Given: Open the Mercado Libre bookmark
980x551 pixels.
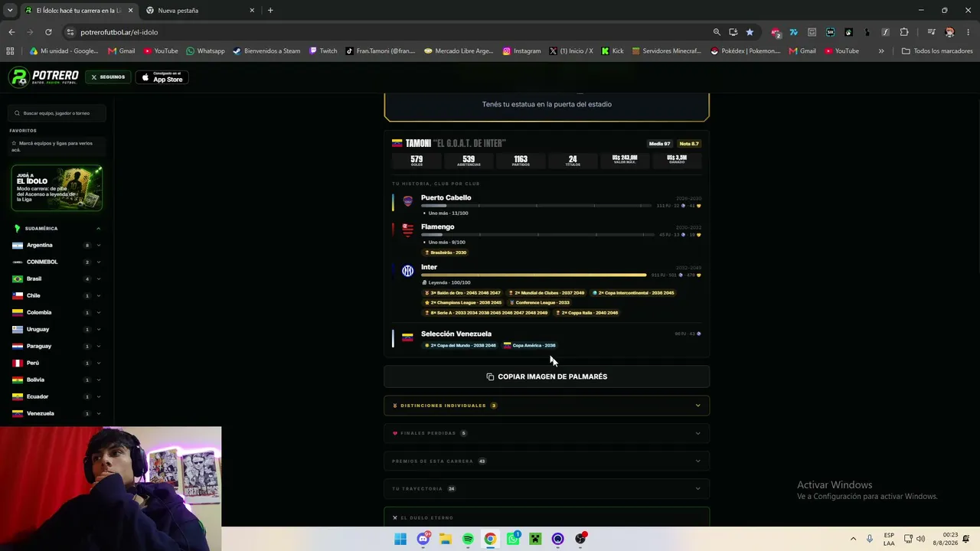Looking at the screenshot, I should coord(459,51).
